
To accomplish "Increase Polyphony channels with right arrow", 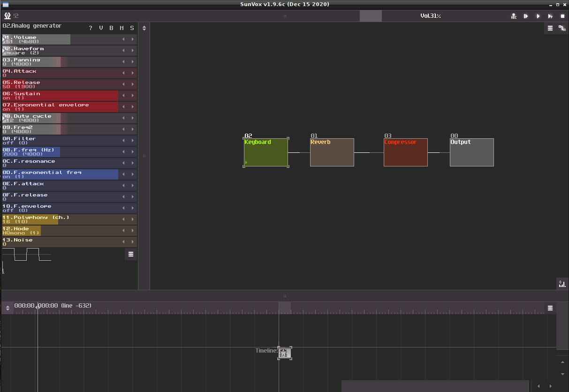I will point(133,219).
